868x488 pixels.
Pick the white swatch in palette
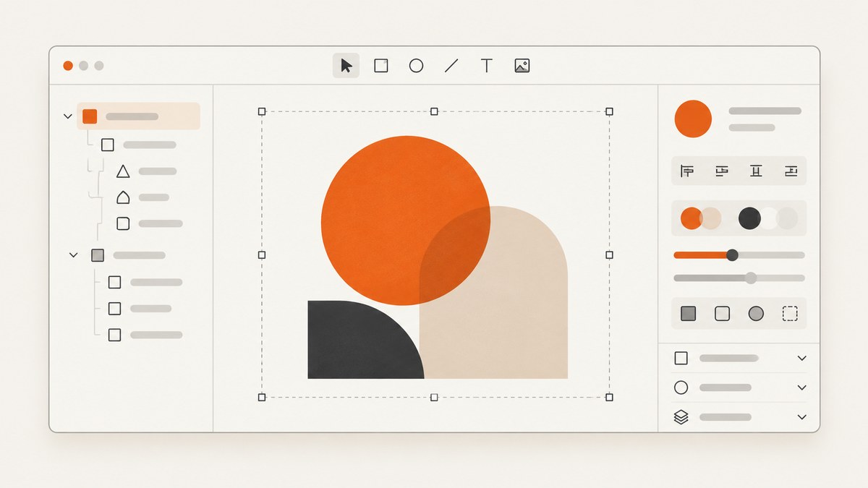pyautogui.click(x=769, y=218)
